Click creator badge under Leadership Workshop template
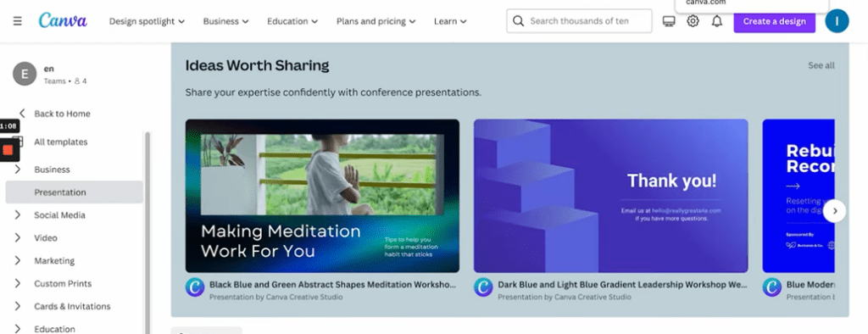This screenshot has width=868, height=334. tap(483, 287)
